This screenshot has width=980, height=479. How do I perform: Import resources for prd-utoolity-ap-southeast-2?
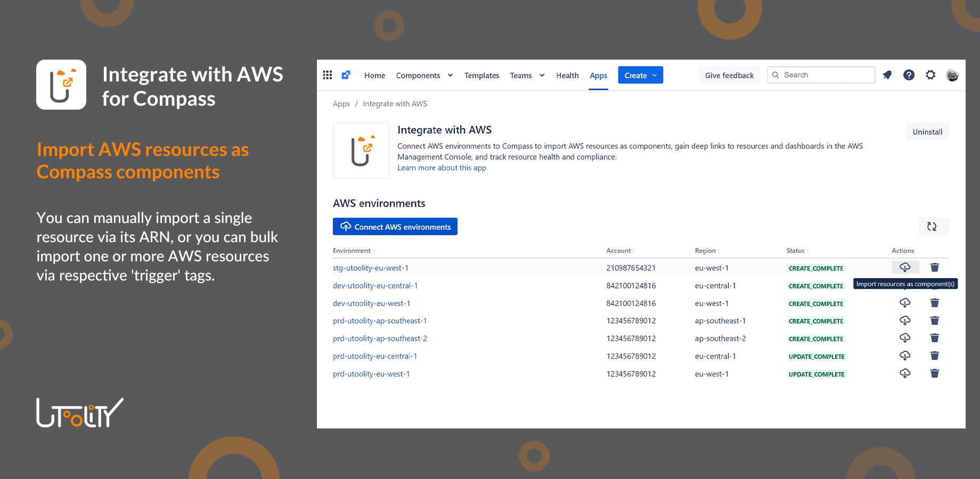tap(905, 338)
